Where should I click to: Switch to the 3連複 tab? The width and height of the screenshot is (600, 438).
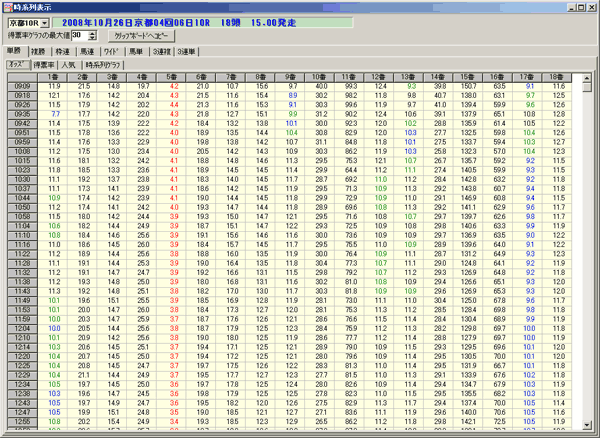point(161,52)
